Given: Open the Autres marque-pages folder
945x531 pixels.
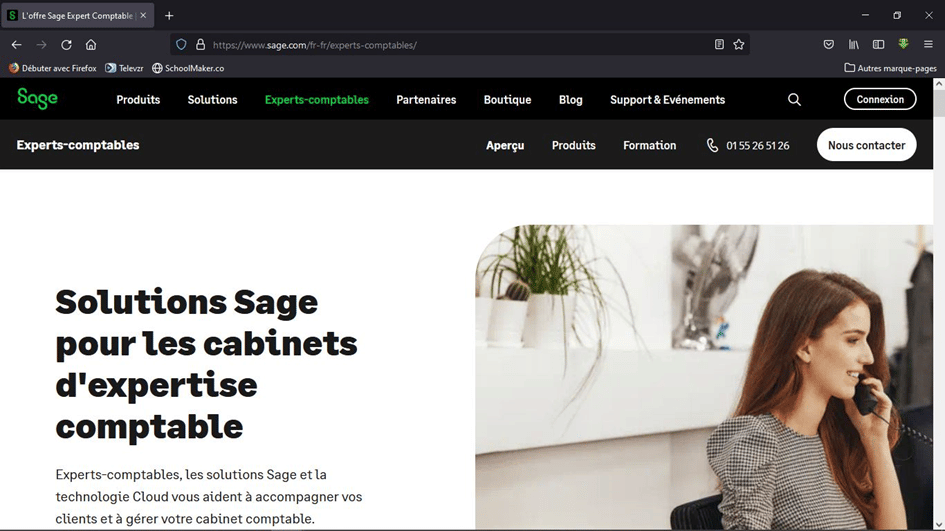Looking at the screenshot, I should coord(890,68).
